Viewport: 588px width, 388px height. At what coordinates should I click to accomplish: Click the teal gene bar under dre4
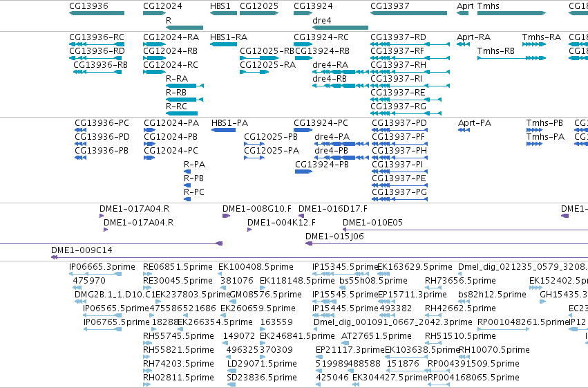[x=340, y=28]
